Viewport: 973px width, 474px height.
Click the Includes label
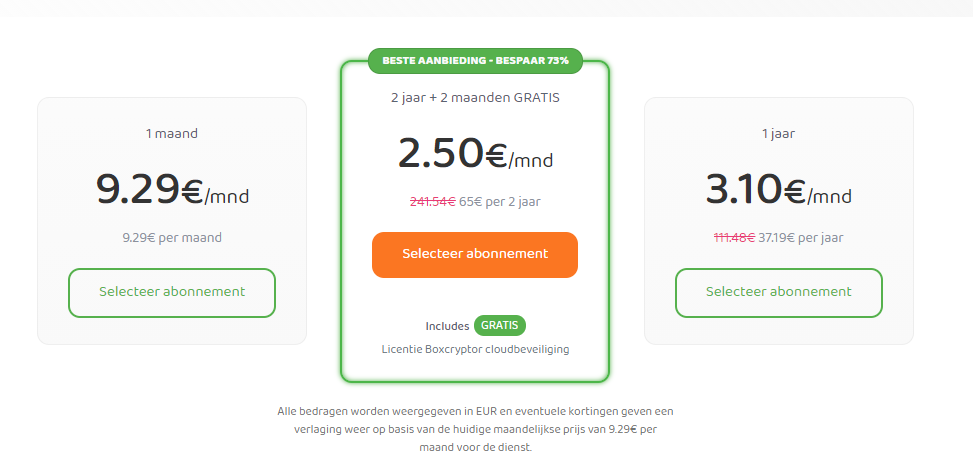click(447, 326)
